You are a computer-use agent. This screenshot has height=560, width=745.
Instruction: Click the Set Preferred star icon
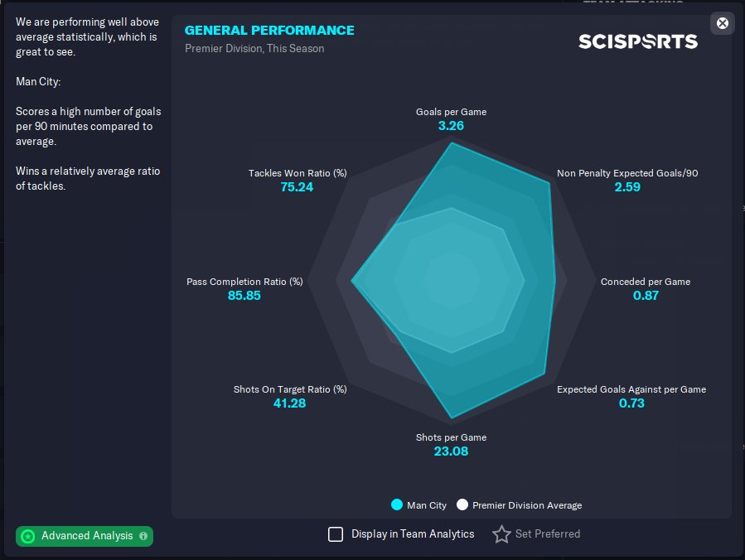[501, 534]
